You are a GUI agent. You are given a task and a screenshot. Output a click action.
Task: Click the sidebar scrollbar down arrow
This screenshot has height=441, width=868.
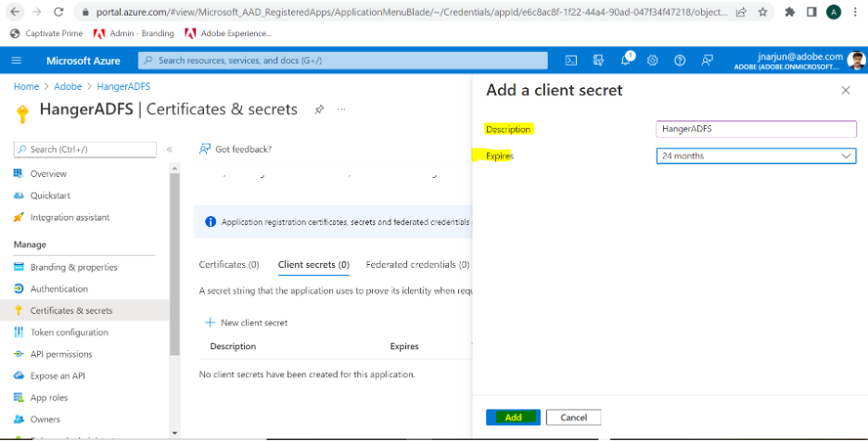pyautogui.click(x=175, y=433)
